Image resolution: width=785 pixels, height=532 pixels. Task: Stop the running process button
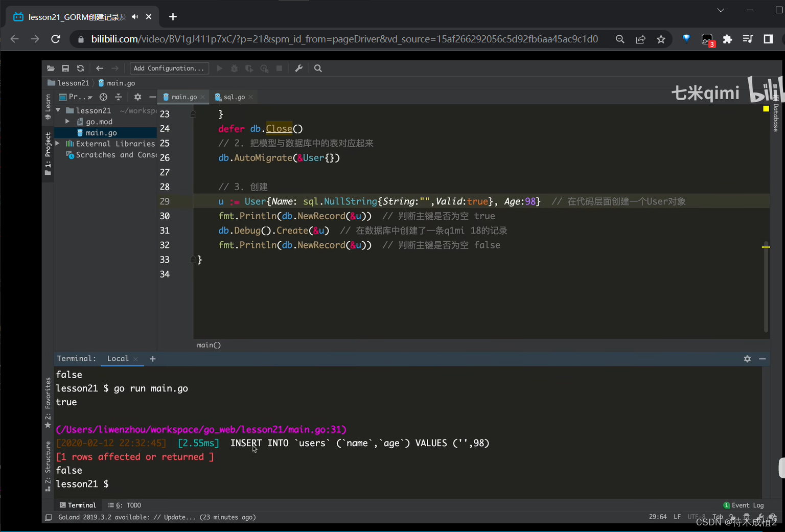pos(279,68)
